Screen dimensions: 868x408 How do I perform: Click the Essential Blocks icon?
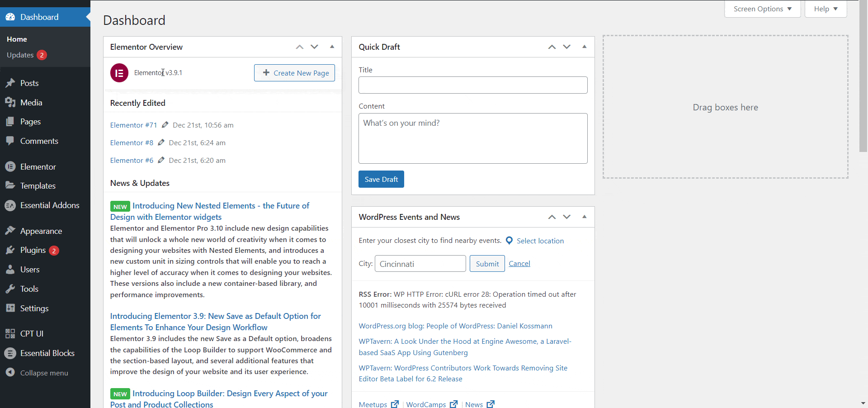10,353
